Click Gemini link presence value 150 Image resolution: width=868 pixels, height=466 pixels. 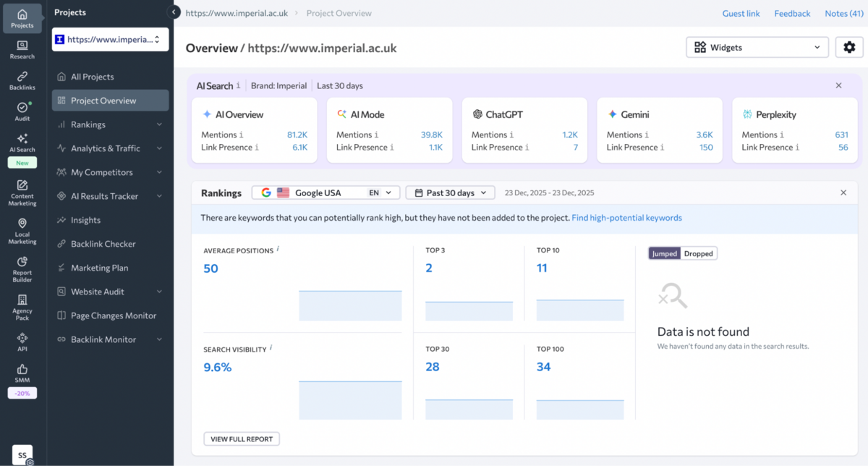tap(706, 147)
